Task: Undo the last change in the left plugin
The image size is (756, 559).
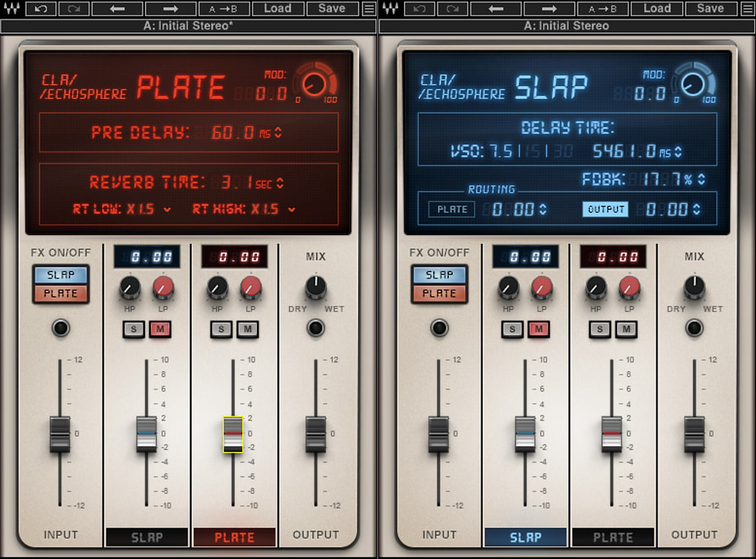Action: (40, 8)
